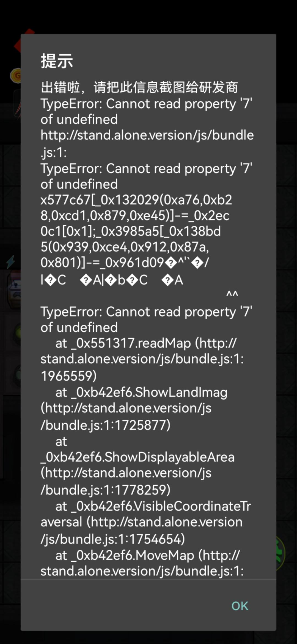Click the first TypeError line in dialog
The width and height of the screenshot is (297, 644).
pos(146,111)
